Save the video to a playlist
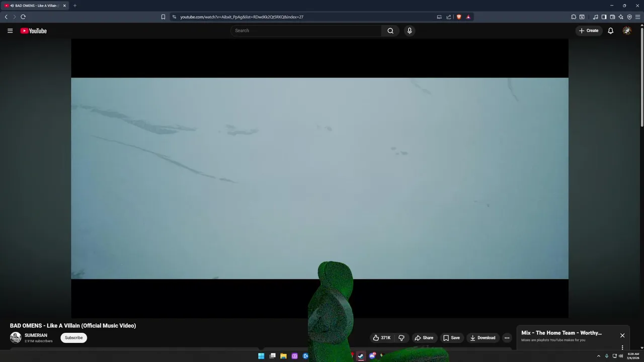The width and height of the screenshot is (644, 362). (451, 338)
